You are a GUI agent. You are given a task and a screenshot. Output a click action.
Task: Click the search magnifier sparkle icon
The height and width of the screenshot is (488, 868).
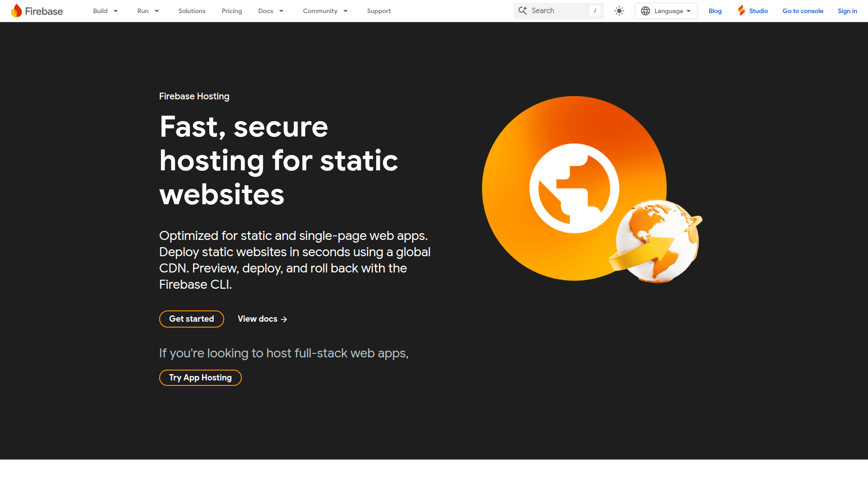pos(523,10)
